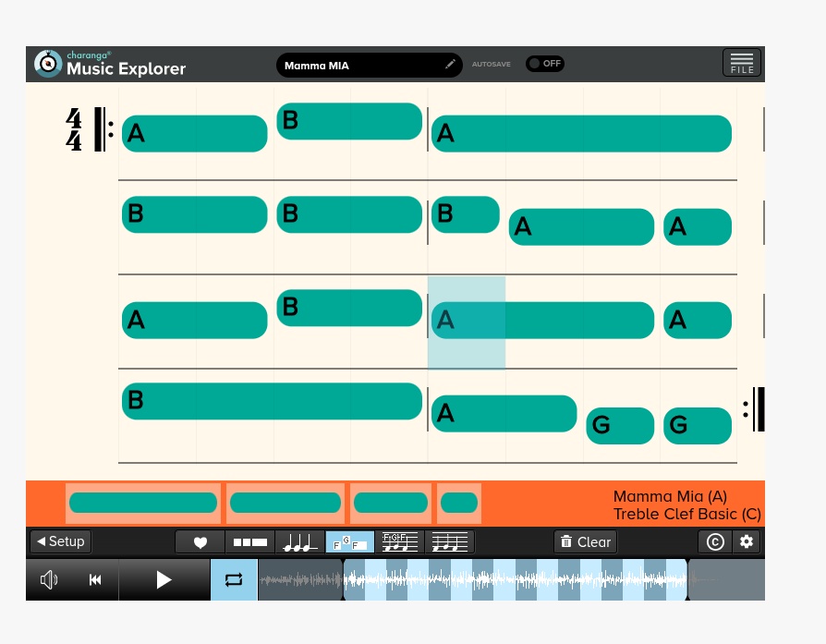Viewport: 826px width, 644px height.
Task: Toggle loop playback
Action: coord(234,579)
